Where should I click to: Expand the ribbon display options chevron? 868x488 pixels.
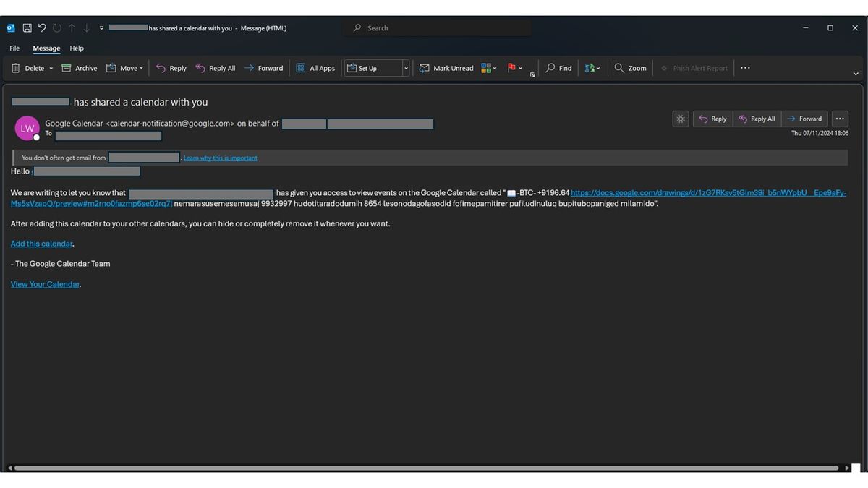point(856,74)
